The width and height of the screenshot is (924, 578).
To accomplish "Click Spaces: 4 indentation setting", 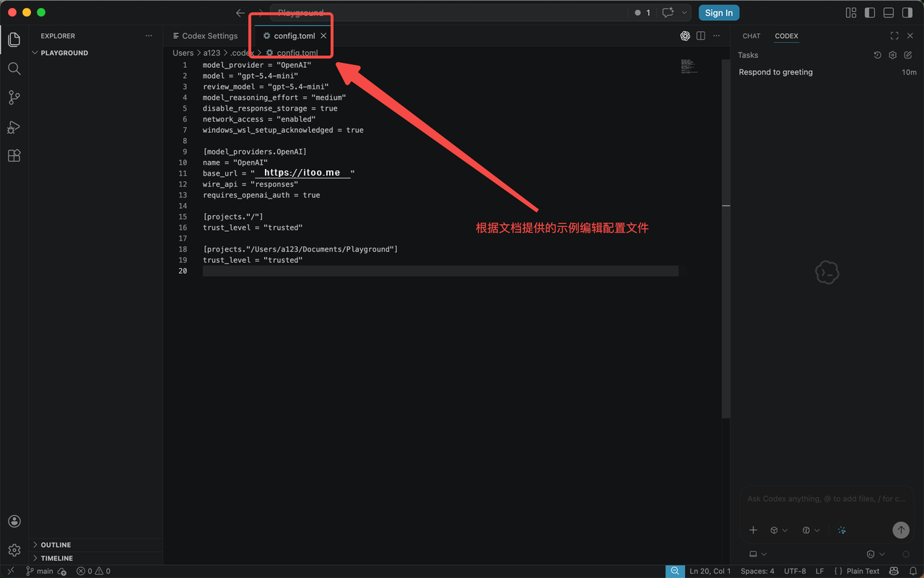I will pos(757,571).
